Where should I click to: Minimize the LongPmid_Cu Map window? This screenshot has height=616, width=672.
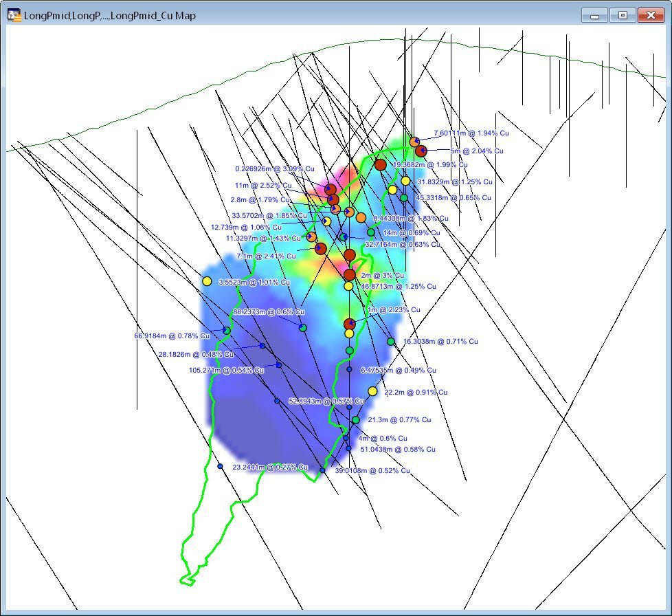click(x=593, y=14)
